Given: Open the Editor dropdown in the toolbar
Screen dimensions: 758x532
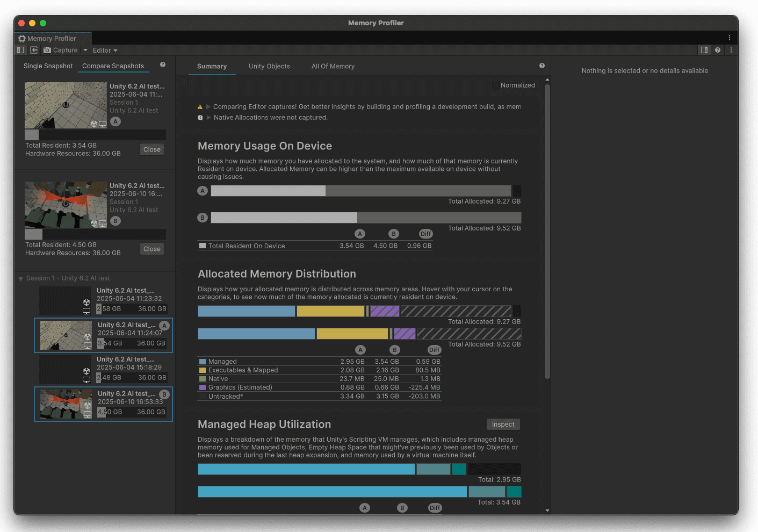Looking at the screenshot, I should 104,50.
